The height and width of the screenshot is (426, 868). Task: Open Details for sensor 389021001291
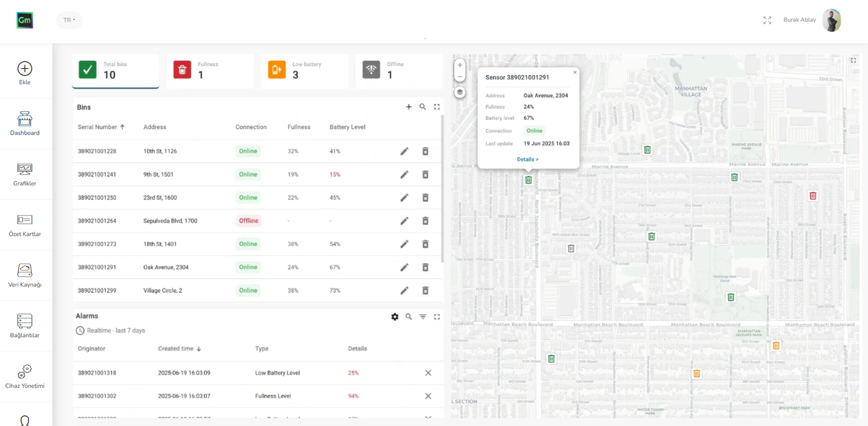527,159
